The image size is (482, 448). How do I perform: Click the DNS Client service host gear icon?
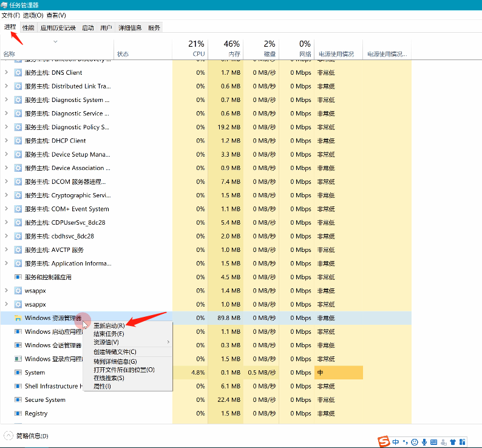pyautogui.click(x=18, y=73)
